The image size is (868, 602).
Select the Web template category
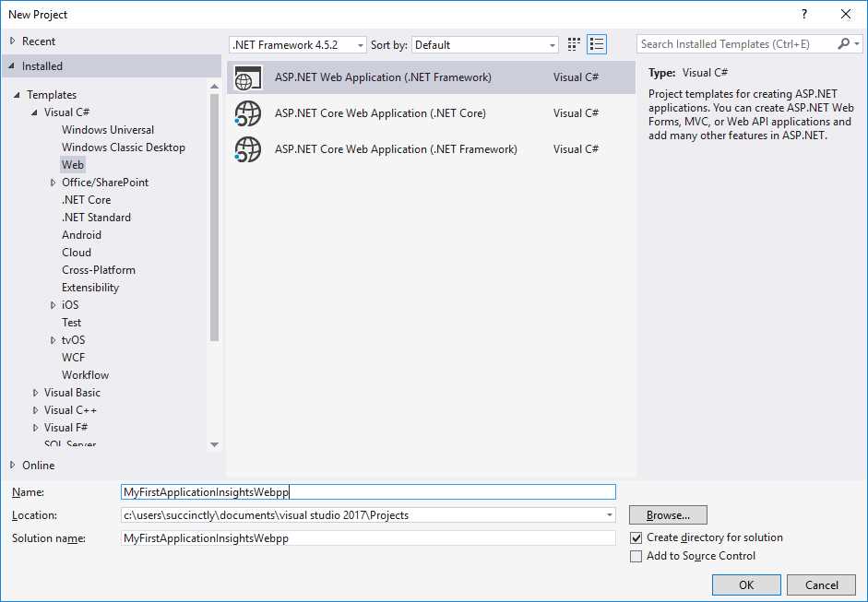(73, 164)
